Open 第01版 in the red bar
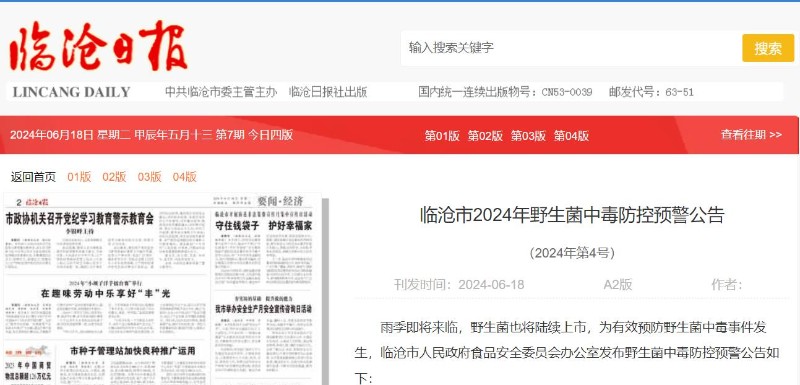Screen dimensions: 800x385 442,136
